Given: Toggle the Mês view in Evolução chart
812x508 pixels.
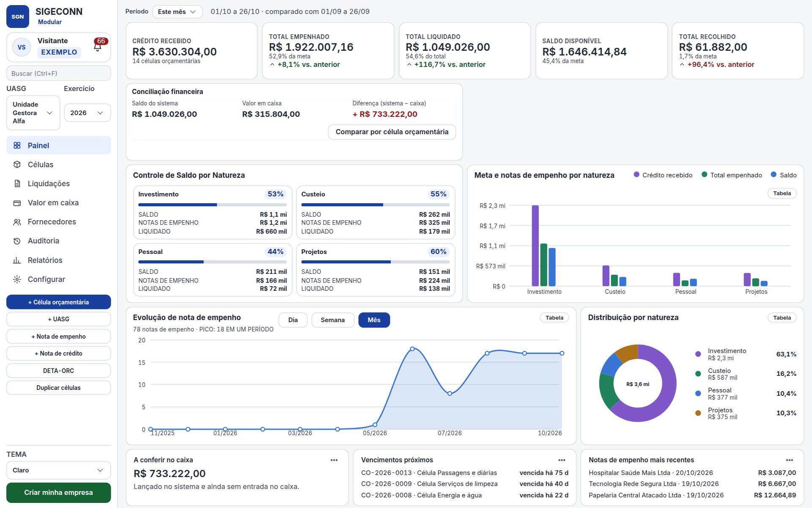Looking at the screenshot, I should pos(374,320).
